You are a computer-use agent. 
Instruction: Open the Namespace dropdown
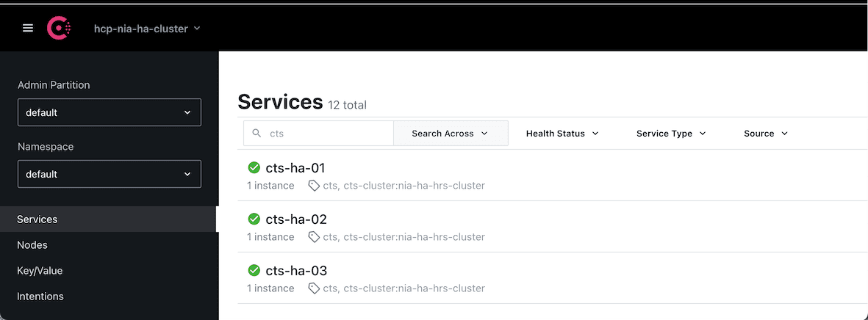tap(109, 174)
